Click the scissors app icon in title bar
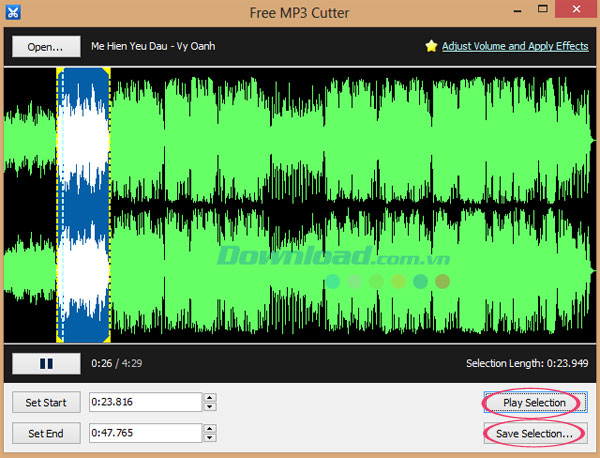Viewport: 600px width, 458px height. [x=13, y=12]
